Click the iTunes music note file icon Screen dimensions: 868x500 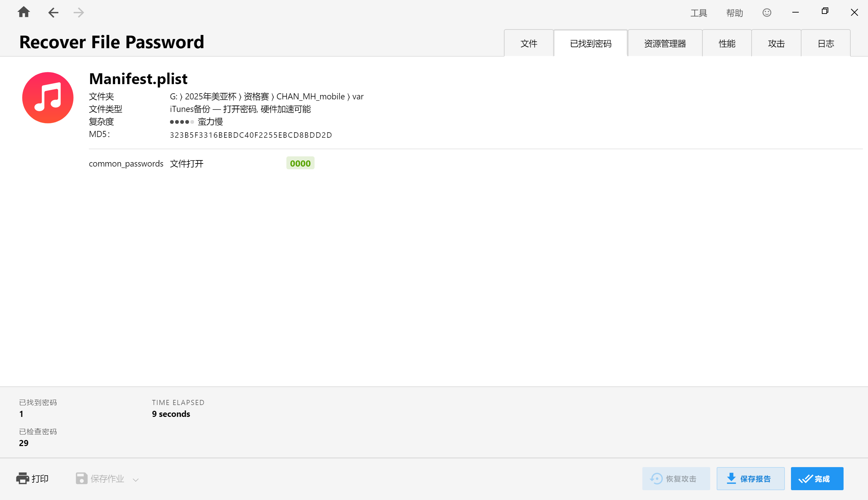coord(48,98)
